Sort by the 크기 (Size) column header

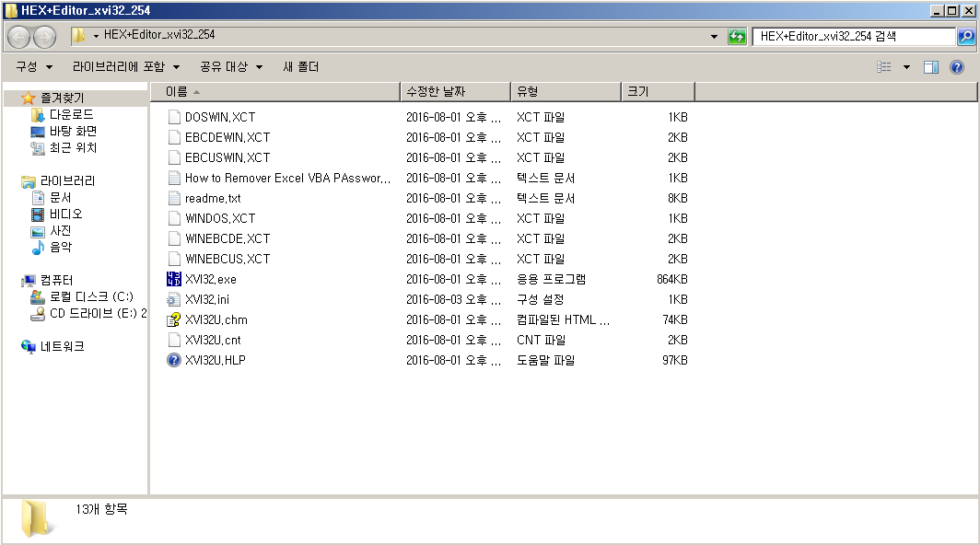click(x=658, y=92)
